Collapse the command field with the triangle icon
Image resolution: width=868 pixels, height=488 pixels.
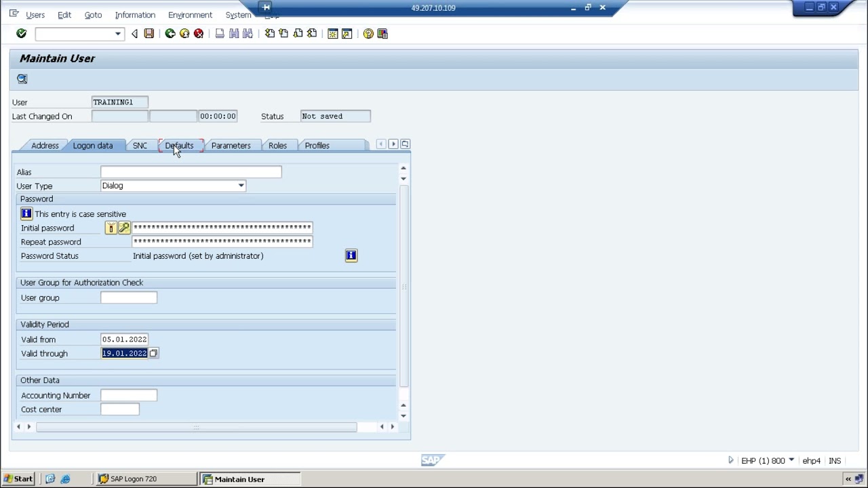click(134, 34)
